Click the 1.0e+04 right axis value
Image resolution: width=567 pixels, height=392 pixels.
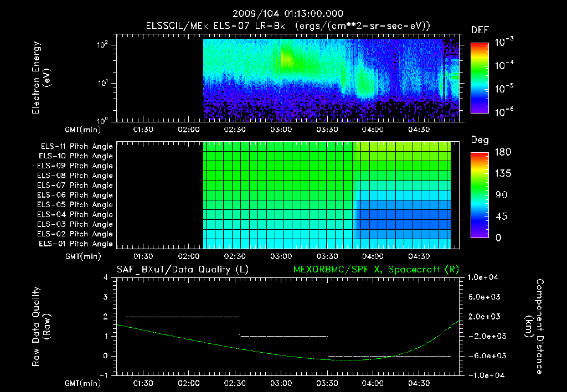[483, 278]
